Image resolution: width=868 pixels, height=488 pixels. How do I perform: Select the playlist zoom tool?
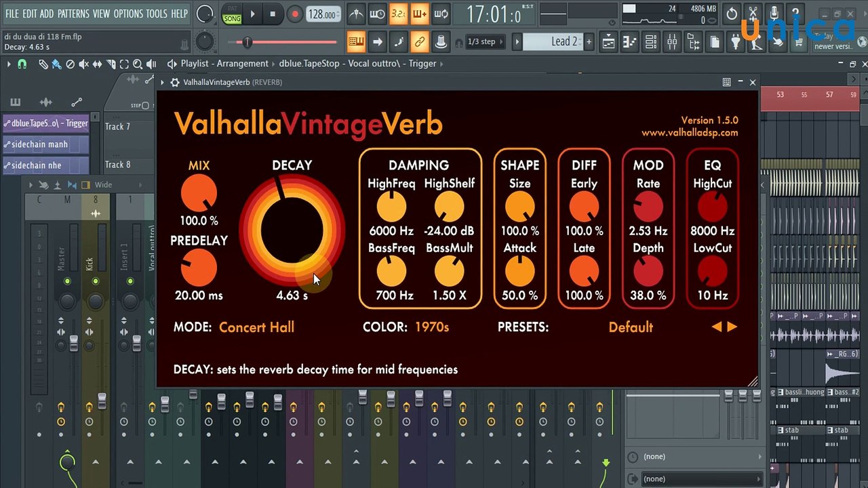pos(138,64)
